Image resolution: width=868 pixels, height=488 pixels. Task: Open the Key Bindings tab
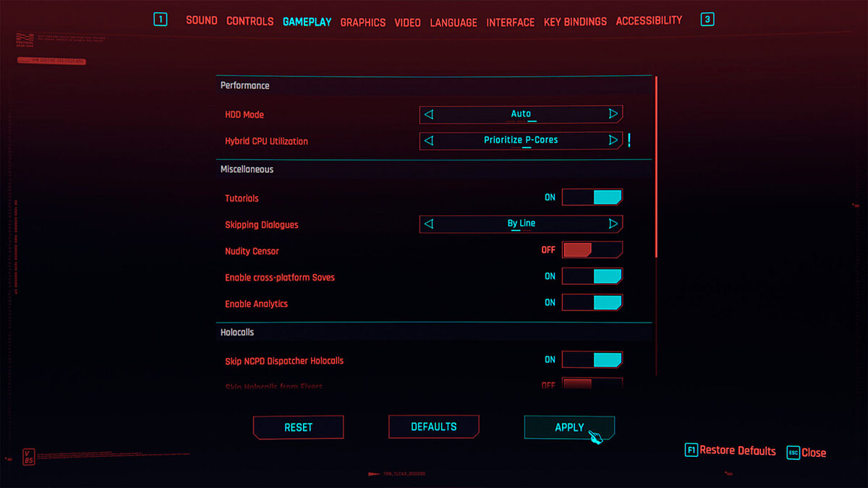(575, 22)
